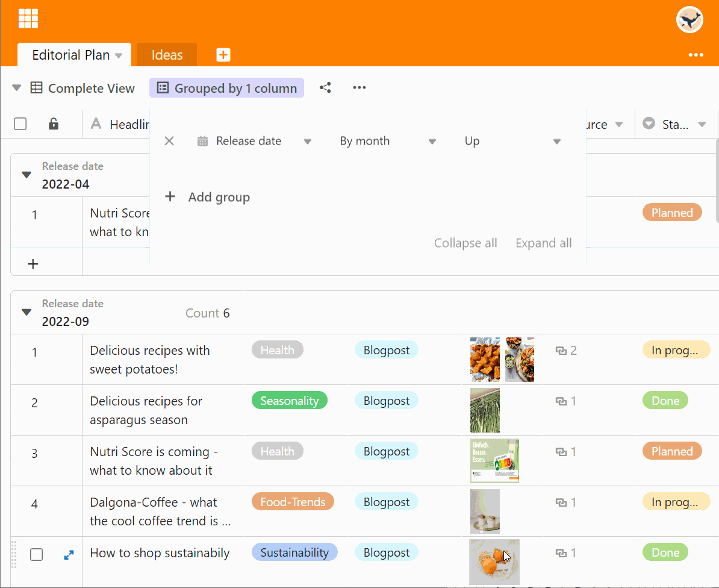This screenshot has width=719, height=588.
Task: Click the Collapse all link
Action: click(465, 243)
